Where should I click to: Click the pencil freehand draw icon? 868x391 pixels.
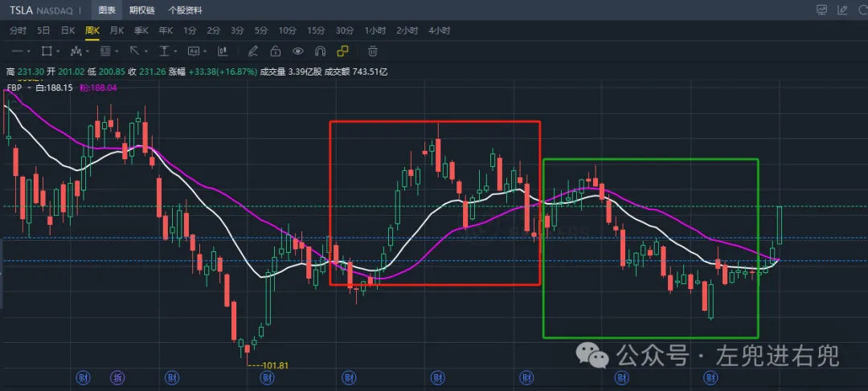point(253,51)
